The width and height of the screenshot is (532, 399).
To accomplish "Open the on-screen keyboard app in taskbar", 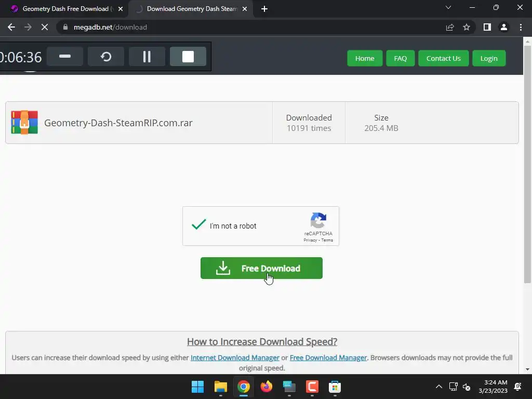I will 289,387.
